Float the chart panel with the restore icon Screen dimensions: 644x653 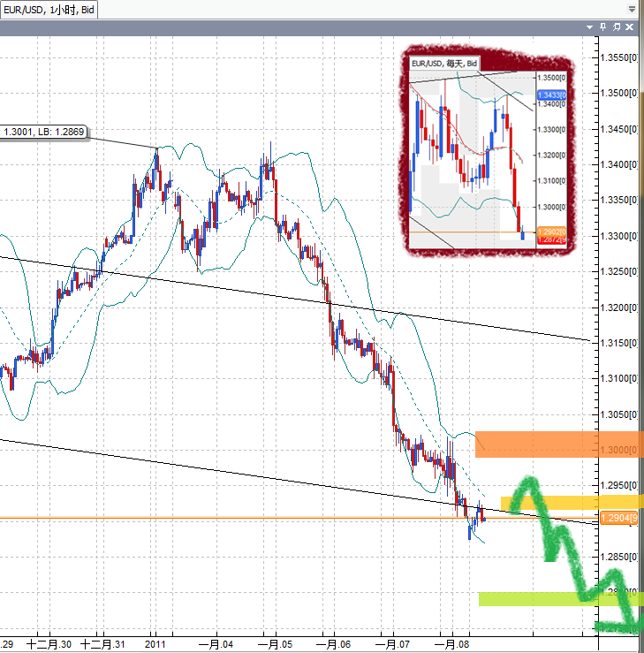pyautogui.click(x=617, y=27)
